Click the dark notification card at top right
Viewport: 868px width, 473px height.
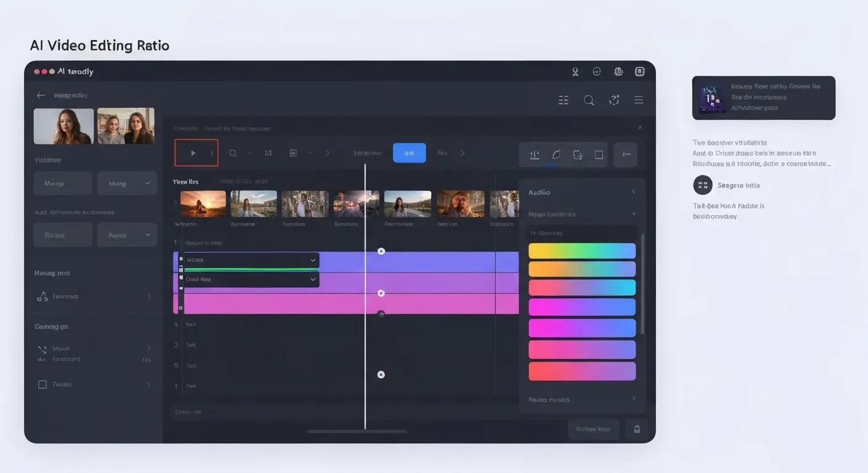click(x=764, y=98)
